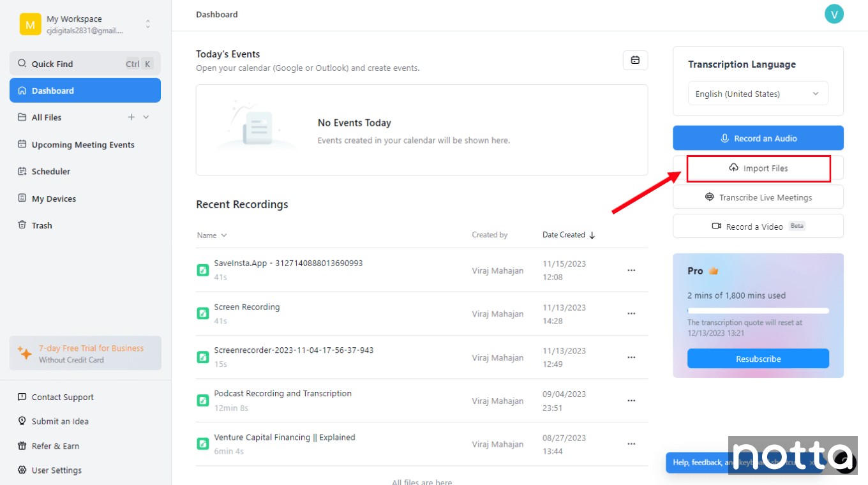Screen dimensions: 868x485
Task: Open User Settings
Action: (x=56, y=470)
